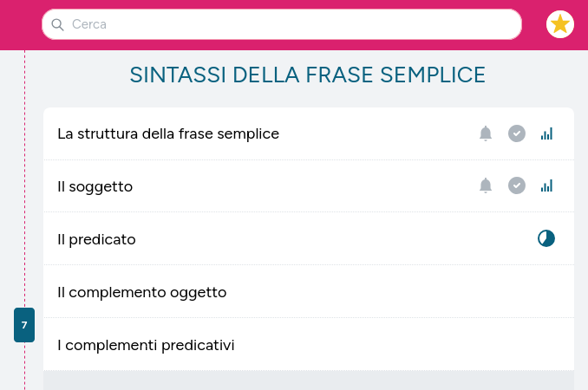Toggle completed checkmark on Il soggetto
588x390 pixels.
pyautogui.click(x=517, y=185)
